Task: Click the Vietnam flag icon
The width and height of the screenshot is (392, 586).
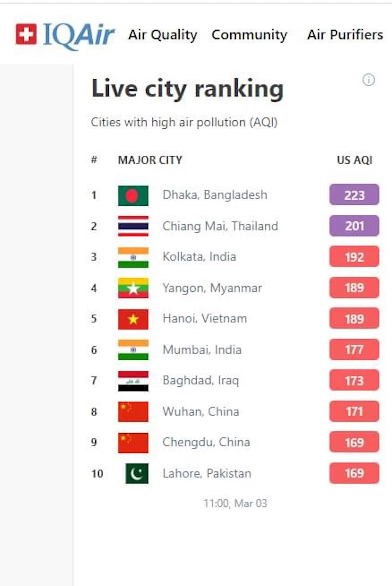Action: (x=133, y=319)
